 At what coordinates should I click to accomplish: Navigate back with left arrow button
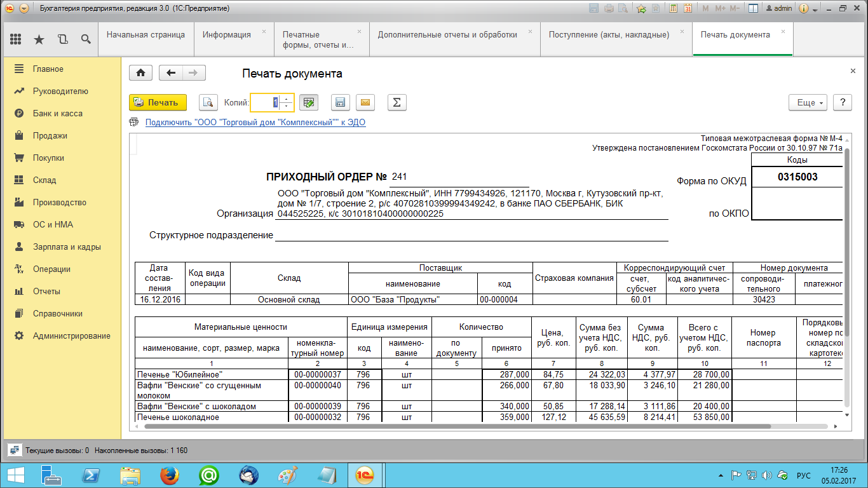click(170, 72)
